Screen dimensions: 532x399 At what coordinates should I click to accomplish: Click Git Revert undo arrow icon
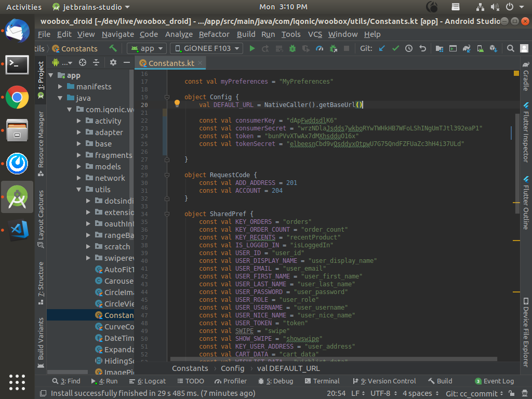click(x=422, y=48)
